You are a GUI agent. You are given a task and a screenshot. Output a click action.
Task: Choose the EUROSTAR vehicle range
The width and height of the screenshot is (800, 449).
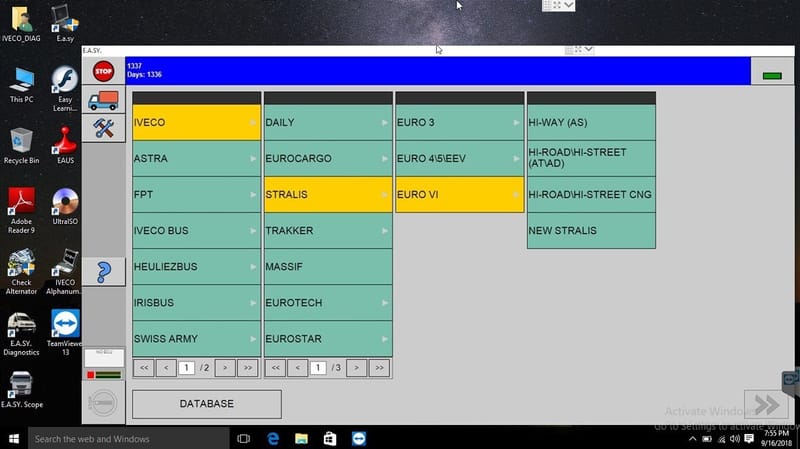tap(328, 339)
